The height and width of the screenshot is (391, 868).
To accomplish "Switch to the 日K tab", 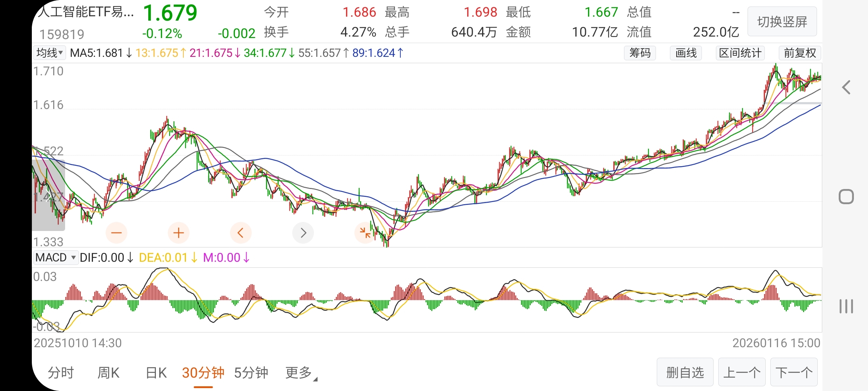I will click(x=156, y=373).
